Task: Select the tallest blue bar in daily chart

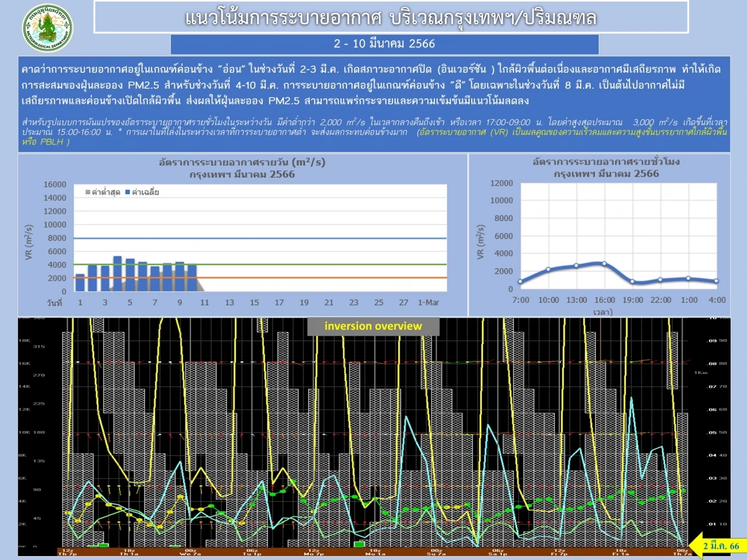Action: [x=118, y=273]
